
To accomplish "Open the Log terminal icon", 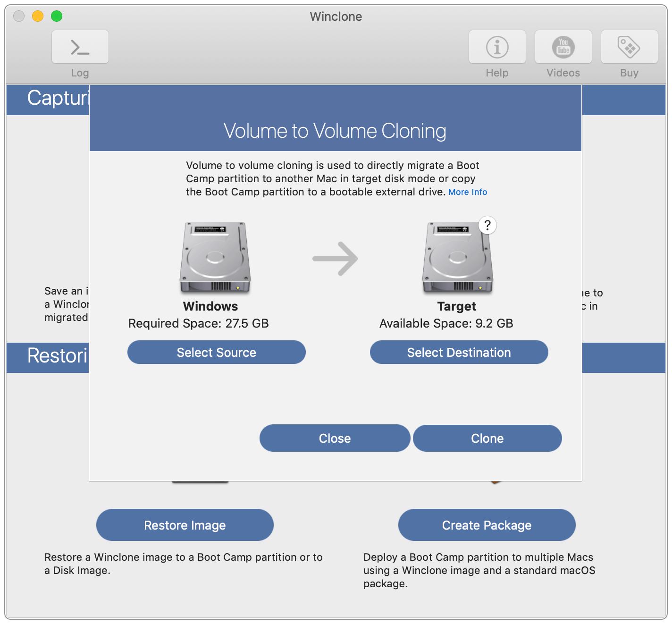I will [80, 47].
